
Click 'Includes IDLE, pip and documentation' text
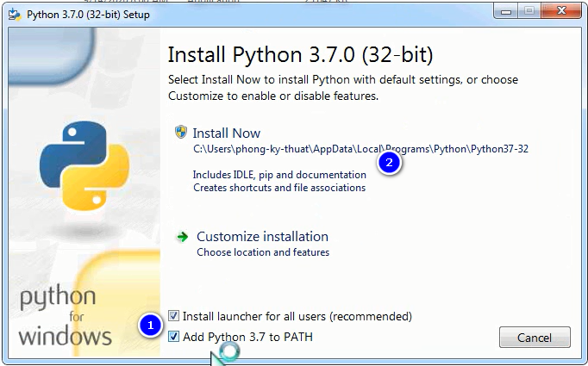pyautogui.click(x=279, y=175)
